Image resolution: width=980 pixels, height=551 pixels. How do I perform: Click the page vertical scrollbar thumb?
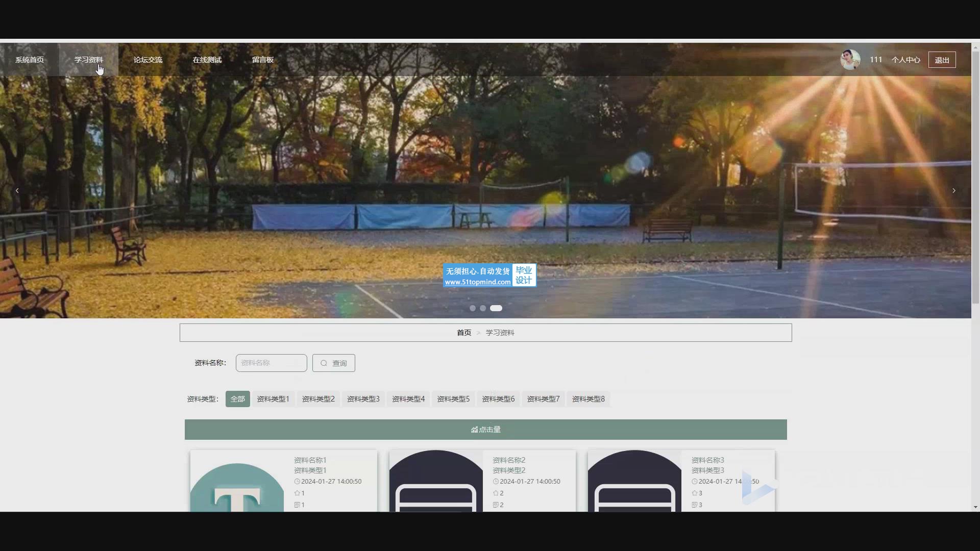(x=975, y=177)
